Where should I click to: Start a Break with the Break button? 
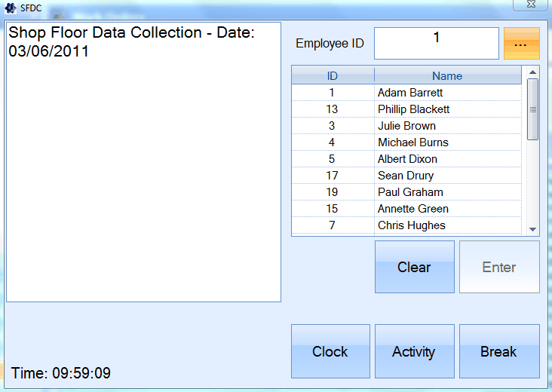(x=498, y=351)
